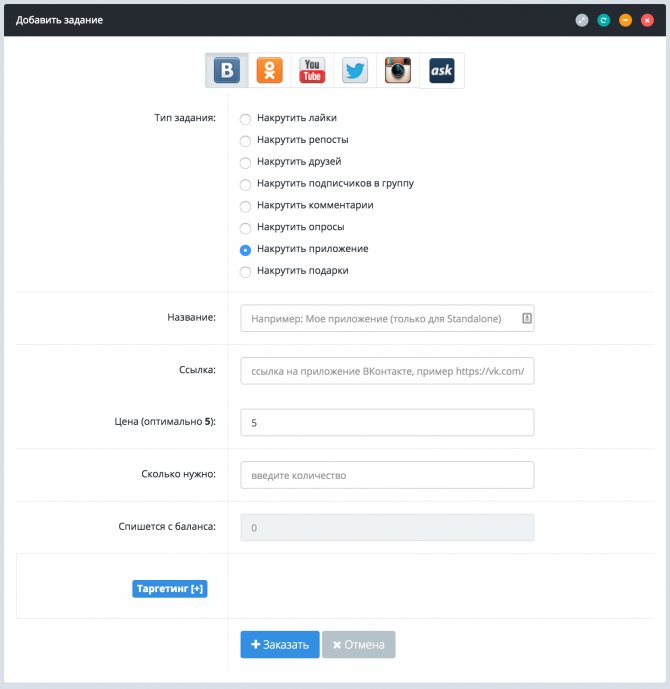Click the Отмена cancel button

point(359,645)
